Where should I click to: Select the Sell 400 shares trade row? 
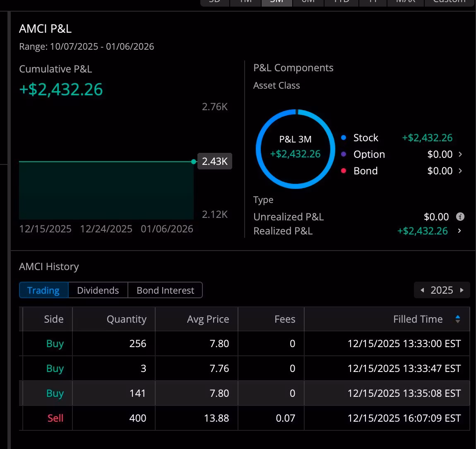pyautogui.click(x=244, y=418)
